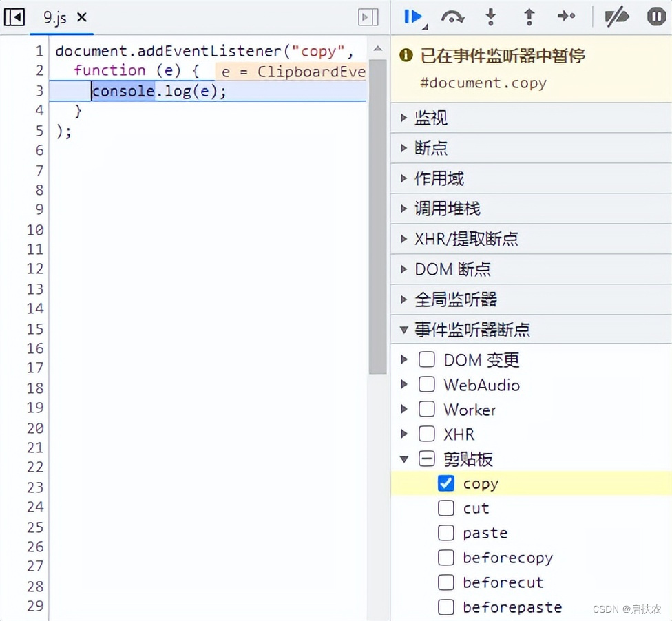Image resolution: width=672 pixels, height=621 pixels.
Task: Click the inline e = ClipboardEve value
Action: [x=291, y=72]
